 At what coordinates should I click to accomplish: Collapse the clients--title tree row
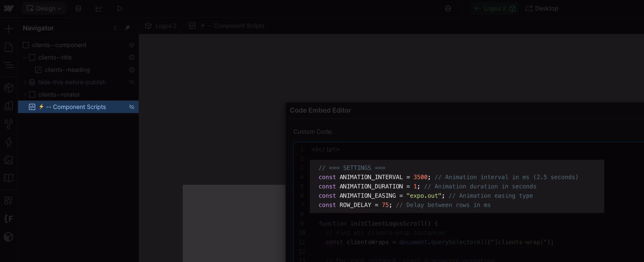tap(25, 58)
